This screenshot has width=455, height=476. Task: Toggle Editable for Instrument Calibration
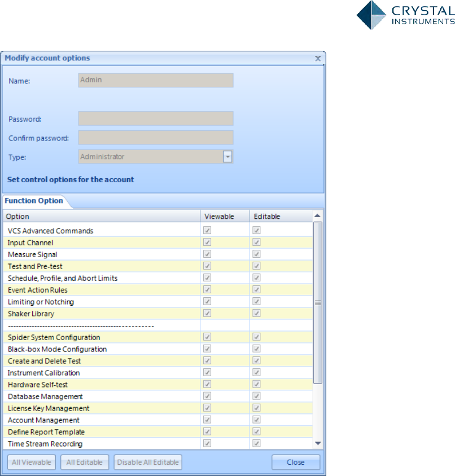pos(256,372)
